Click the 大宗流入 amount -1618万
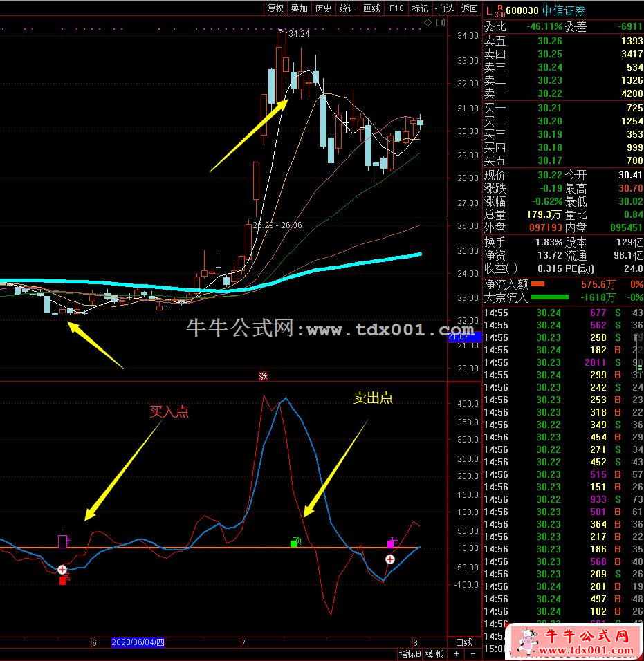Screen dimensions: 644x661 click(x=598, y=297)
